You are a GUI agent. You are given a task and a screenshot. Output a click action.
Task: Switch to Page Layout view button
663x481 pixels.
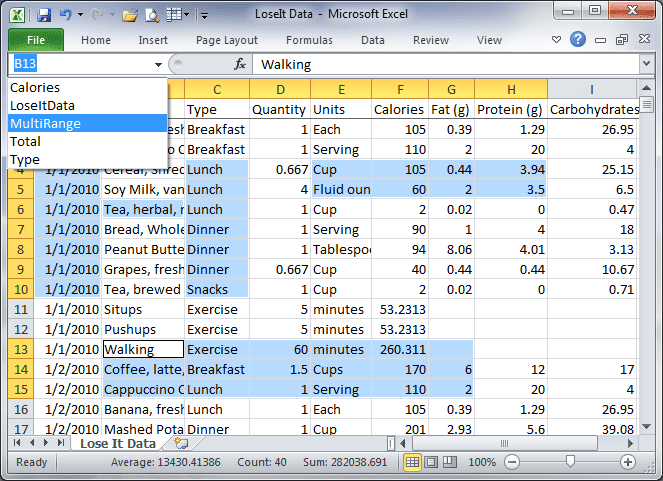[x=432, y=463]
